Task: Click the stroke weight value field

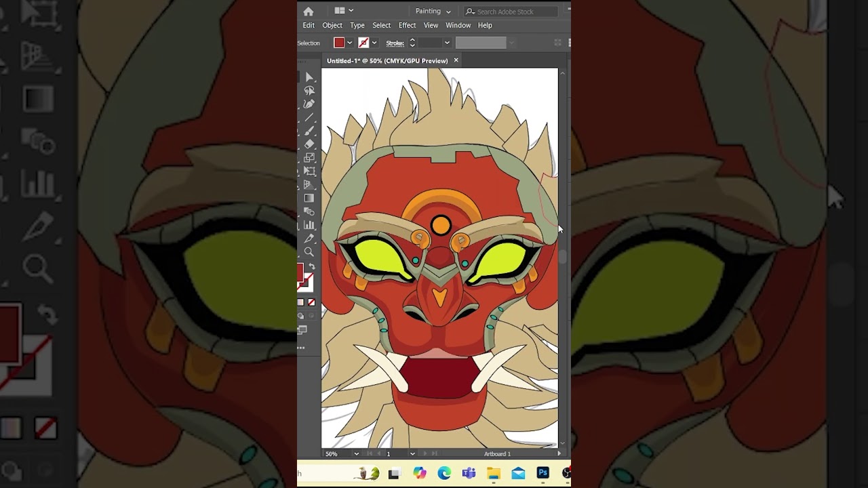Action: pos(429,43)
